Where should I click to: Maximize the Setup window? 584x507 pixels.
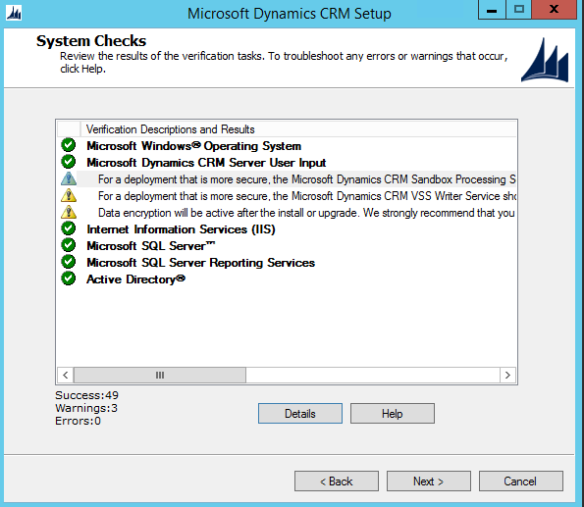click(x=519, y=10)
